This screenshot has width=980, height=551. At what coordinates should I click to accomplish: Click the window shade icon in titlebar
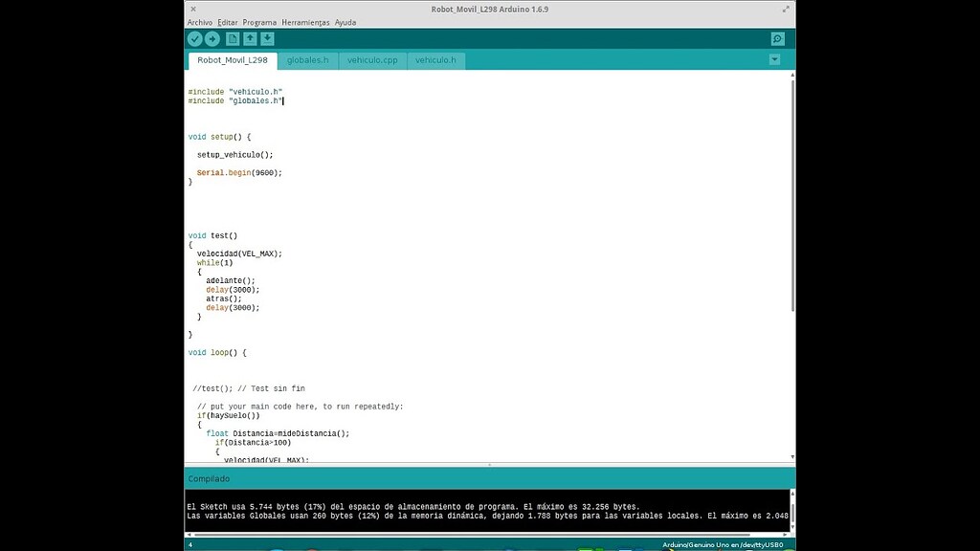786,8
